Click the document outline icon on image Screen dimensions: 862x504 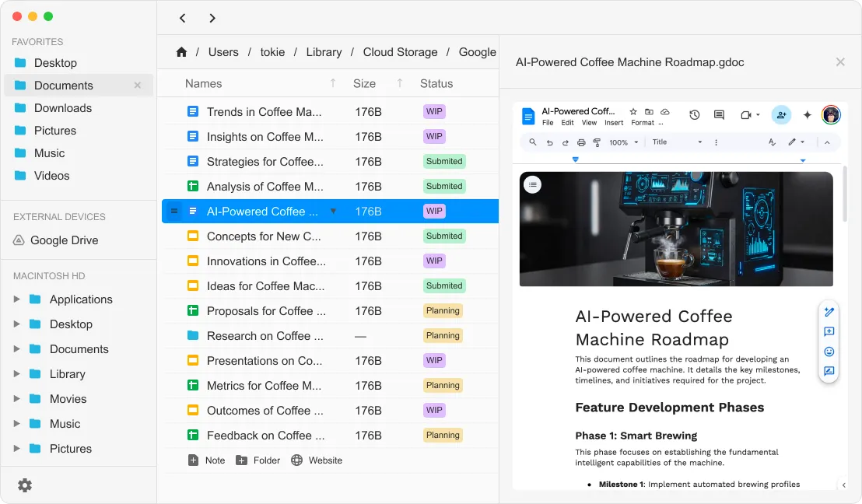coord(532,184)
